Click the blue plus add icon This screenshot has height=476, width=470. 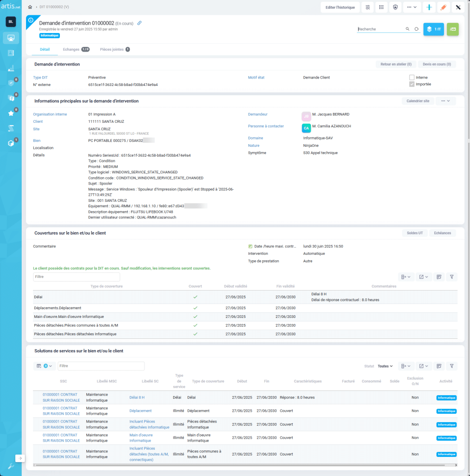(429, 7)
